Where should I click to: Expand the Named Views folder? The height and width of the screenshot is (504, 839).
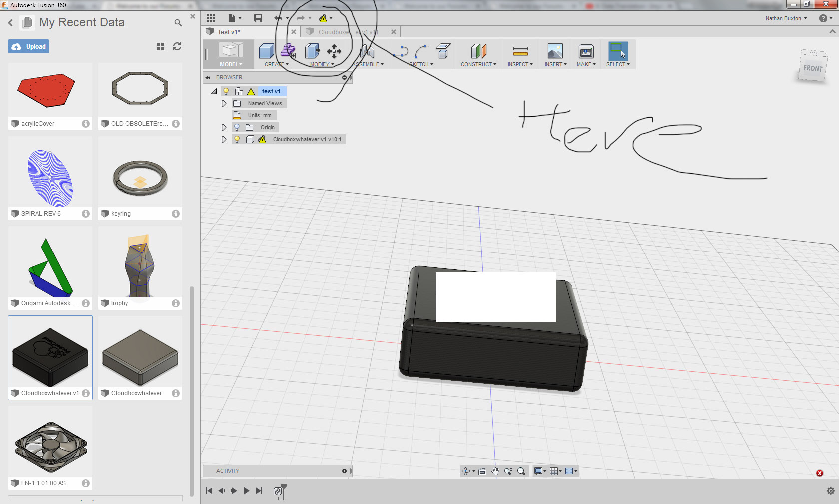224,103
